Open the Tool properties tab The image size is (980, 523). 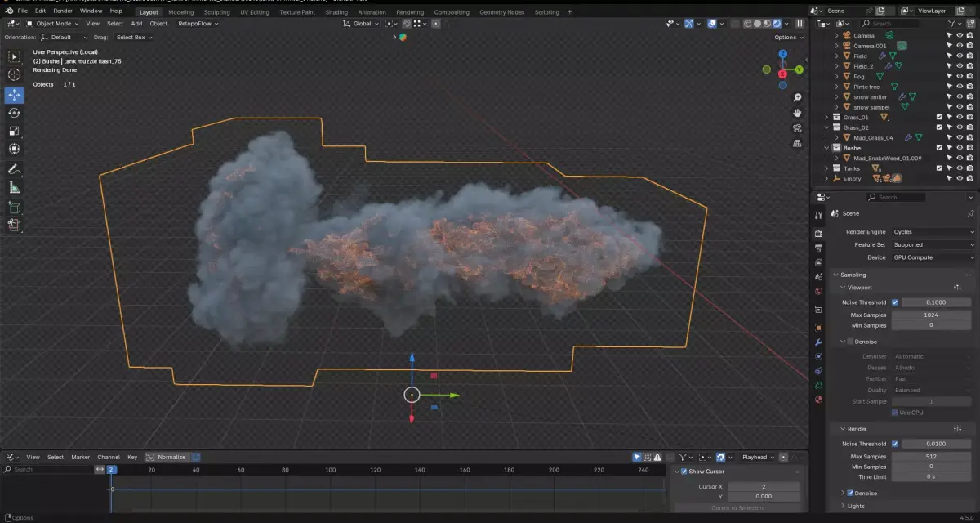pyautogui.click(x=818, y=215)
